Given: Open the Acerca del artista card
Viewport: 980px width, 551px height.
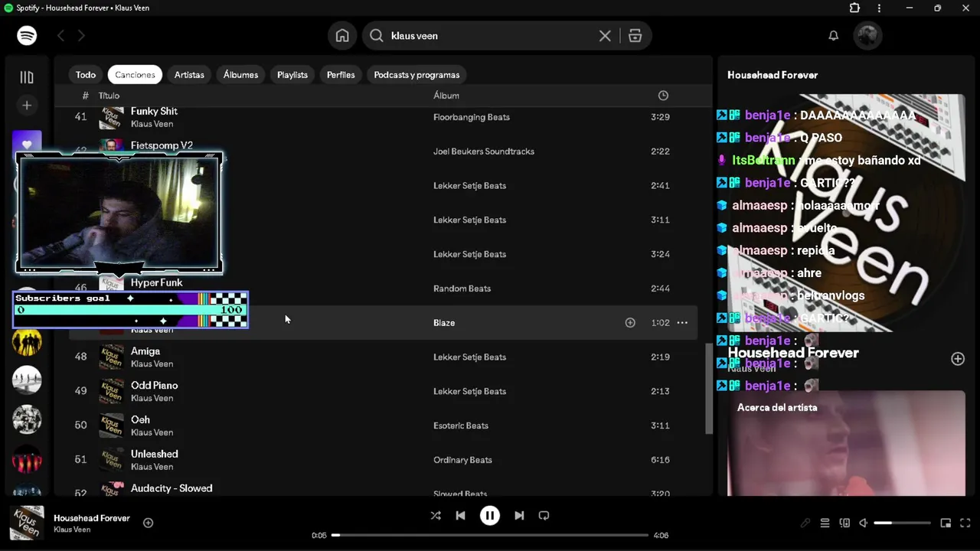Looking at the screenshot, I should click(x=846, y=444).
